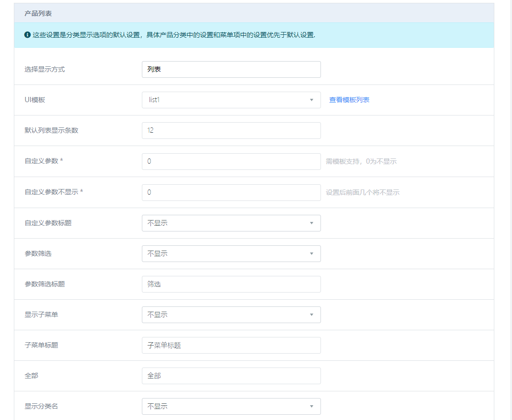Click the 默认列表显示条数 label

[x=52, y=130]
